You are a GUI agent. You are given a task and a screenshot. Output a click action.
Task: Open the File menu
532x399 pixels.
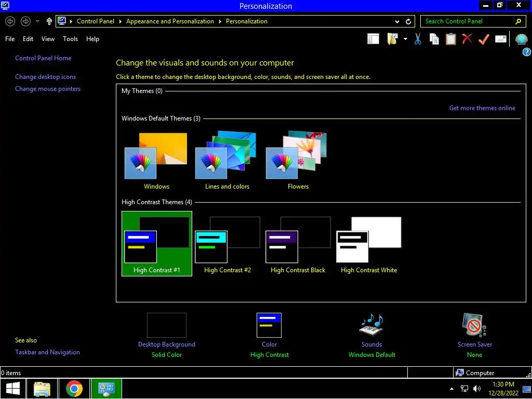coord(10,39)
